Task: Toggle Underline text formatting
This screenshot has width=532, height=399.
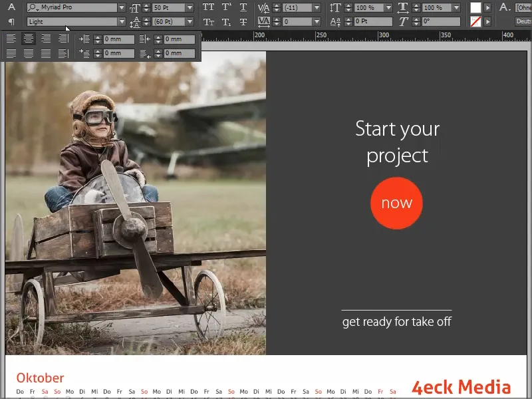Action: tap(243, 7)
